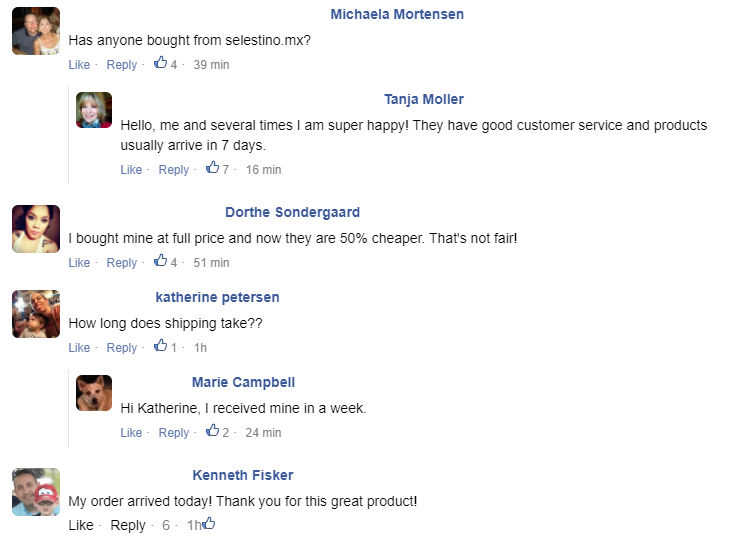Like Dorthe Sondergaard's comment
Screen dimensions: 753x548
click(79, 263)
